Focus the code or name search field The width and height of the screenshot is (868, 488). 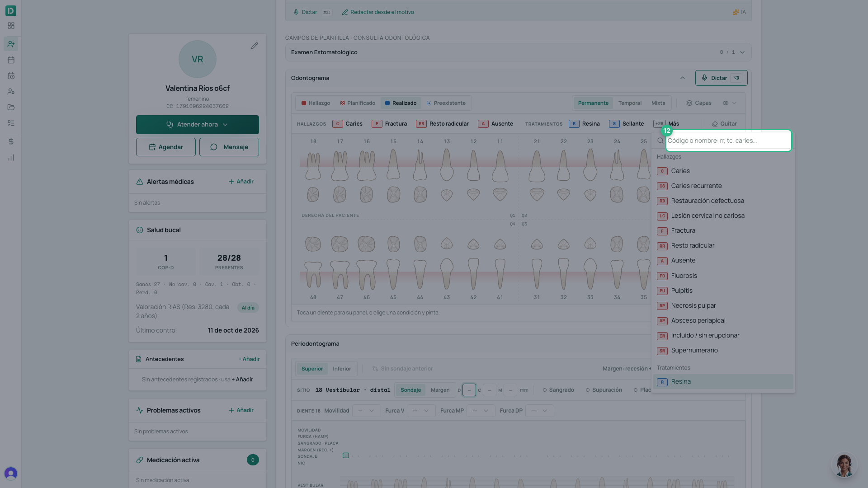click(728, 141)
